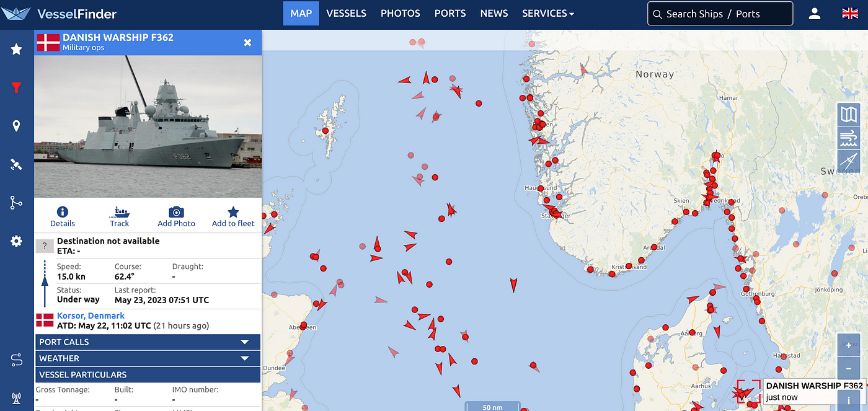The height and width of the screenshot is (411, 868).
Task: Click the Danish flag in panel header
Action: [48, 42]
